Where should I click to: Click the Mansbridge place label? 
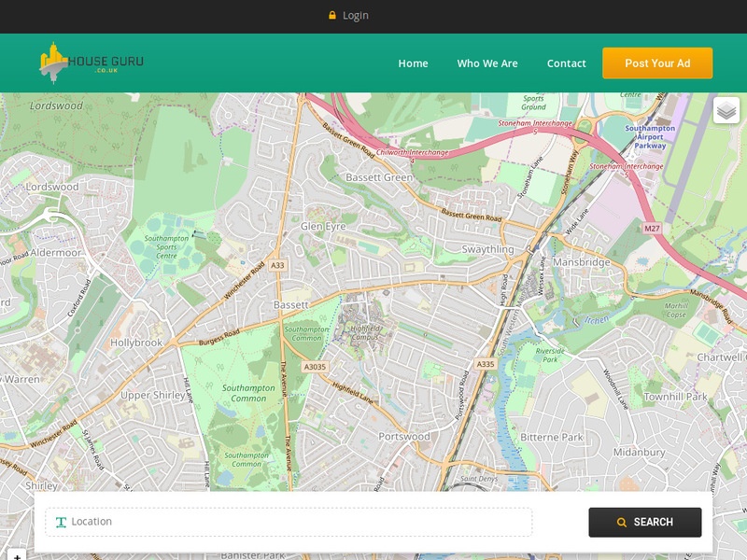581,262
